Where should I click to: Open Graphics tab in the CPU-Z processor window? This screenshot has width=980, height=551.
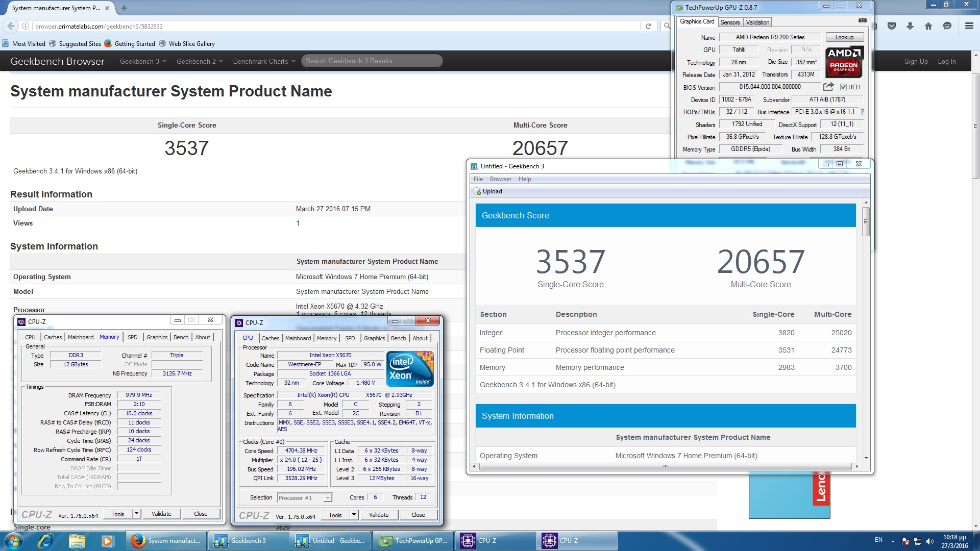click(x=374, y=338)
